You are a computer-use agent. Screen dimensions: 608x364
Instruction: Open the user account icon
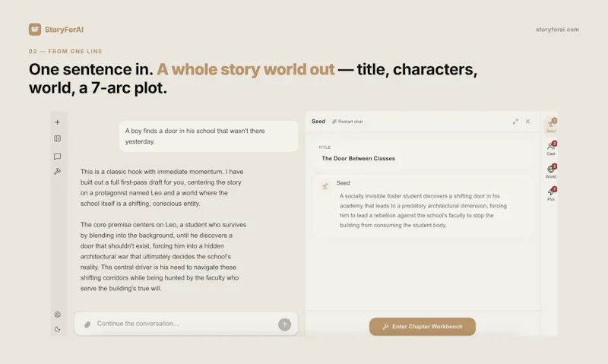tap(58, 315)
